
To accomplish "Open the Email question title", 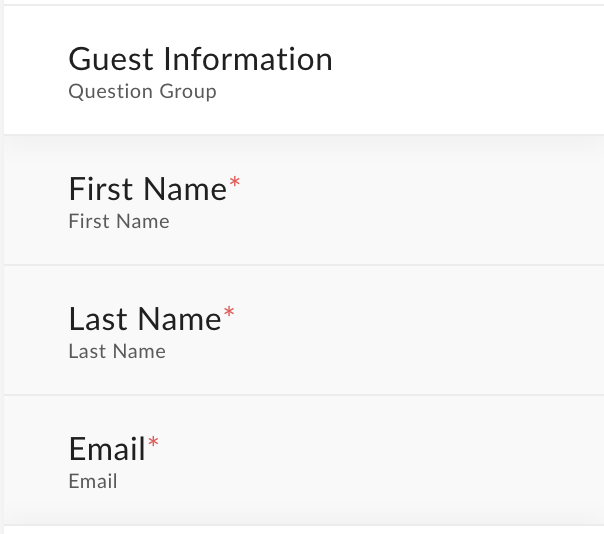I will [x=107, y=449].
